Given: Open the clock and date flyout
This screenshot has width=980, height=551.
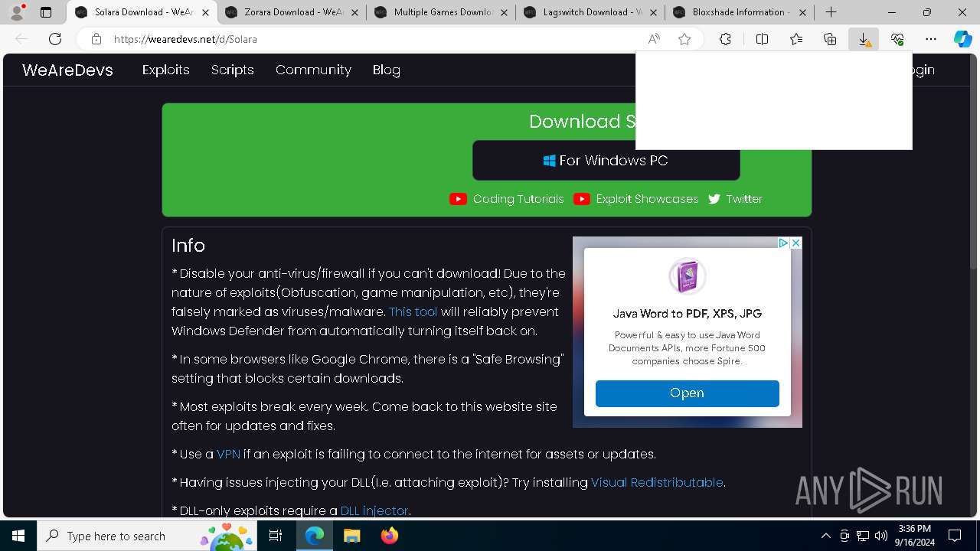Looking at the screenshot, I should pos(914,536).
